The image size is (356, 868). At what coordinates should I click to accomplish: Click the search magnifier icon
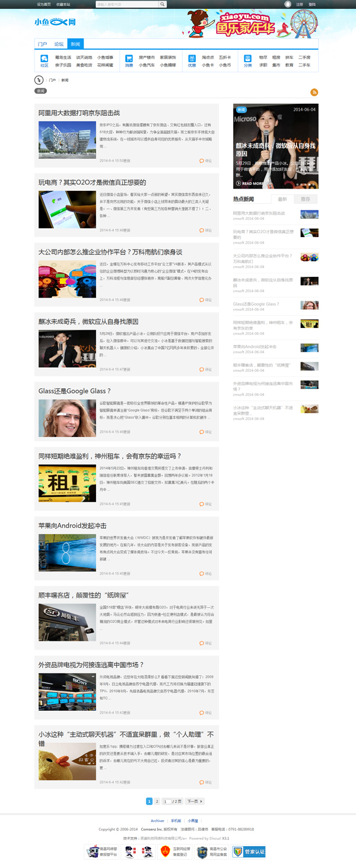(163, 4)
